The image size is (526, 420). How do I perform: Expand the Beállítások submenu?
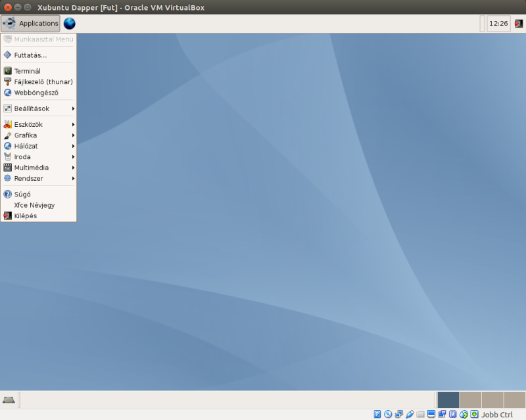[39, 108]
